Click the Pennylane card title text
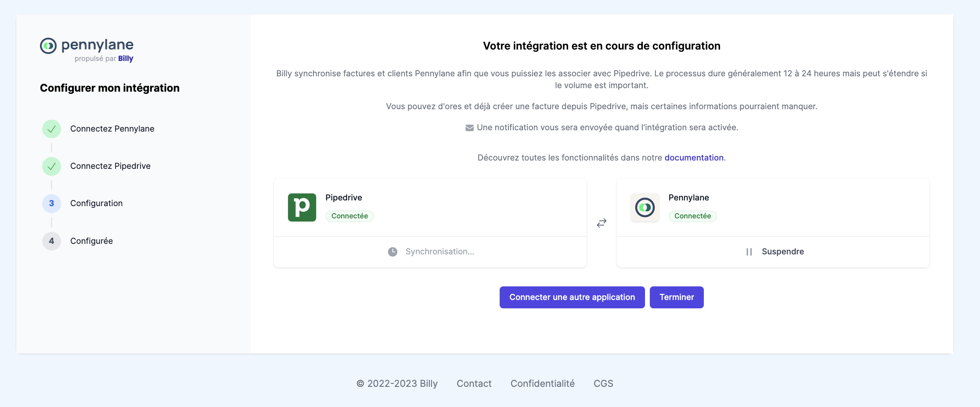This screenshot has width=980, height=407. click(688, 197)
